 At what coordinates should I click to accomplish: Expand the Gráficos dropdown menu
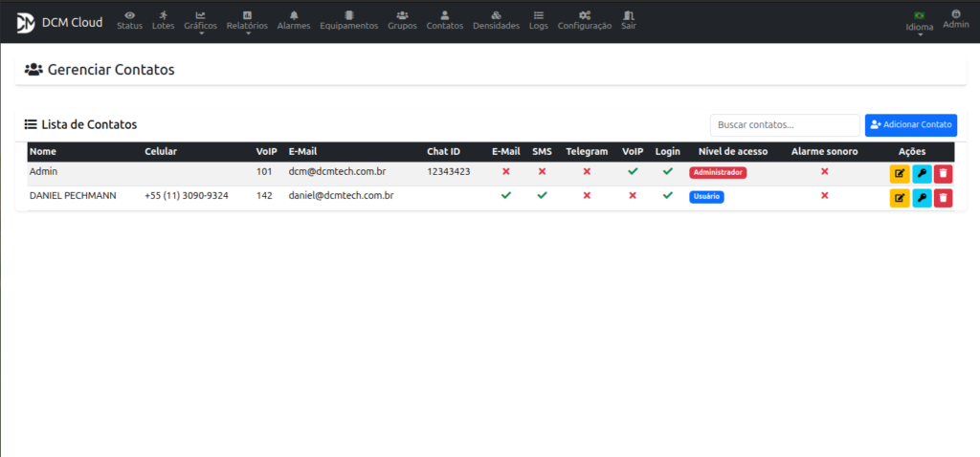click(x=200, y=21)
